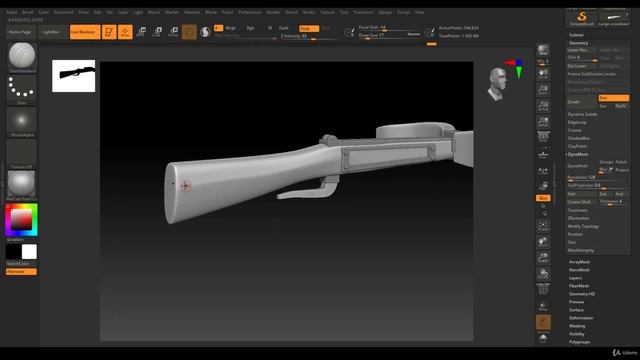
Task: Open the Document menu
Action: coord(64,12)
